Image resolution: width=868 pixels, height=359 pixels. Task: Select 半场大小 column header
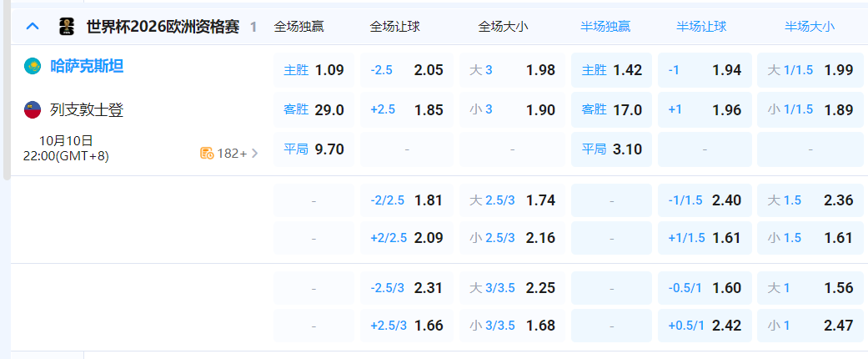(x=809, y=27)
